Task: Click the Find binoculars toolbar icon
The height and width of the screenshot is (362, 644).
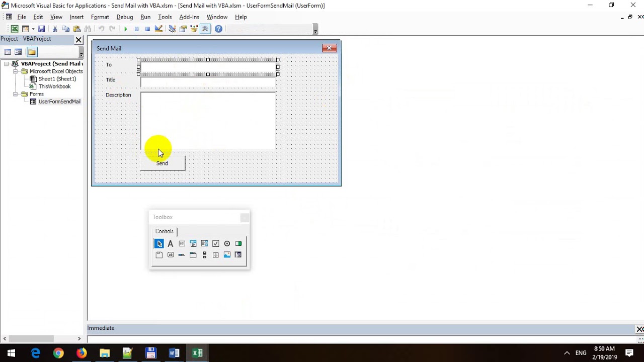Action: (88, 29)
